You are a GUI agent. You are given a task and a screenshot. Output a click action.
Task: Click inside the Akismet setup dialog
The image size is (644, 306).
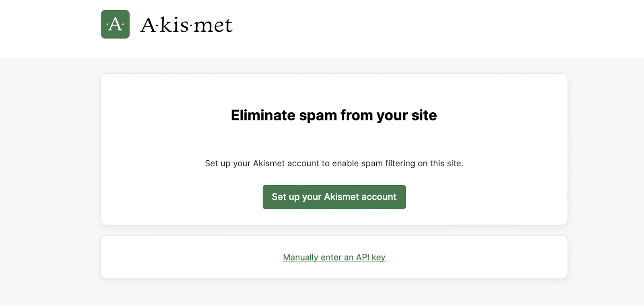point(334,148)
